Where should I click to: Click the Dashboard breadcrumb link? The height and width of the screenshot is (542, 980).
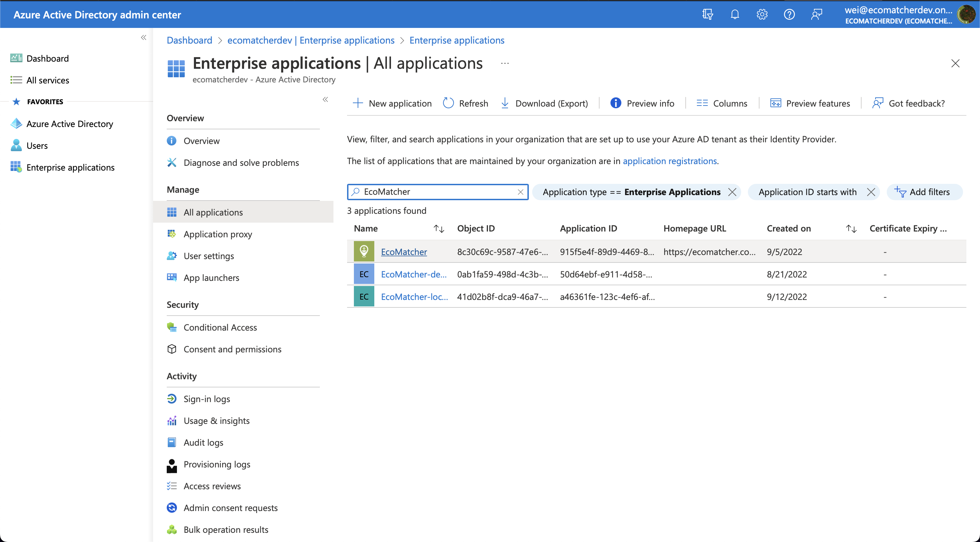click(190, 40)
